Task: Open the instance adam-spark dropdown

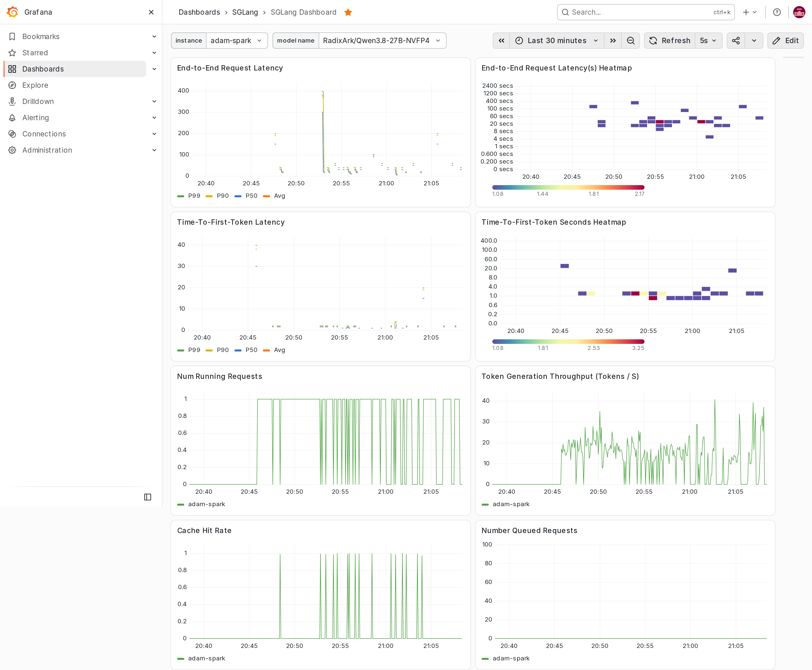Action: 237,41
